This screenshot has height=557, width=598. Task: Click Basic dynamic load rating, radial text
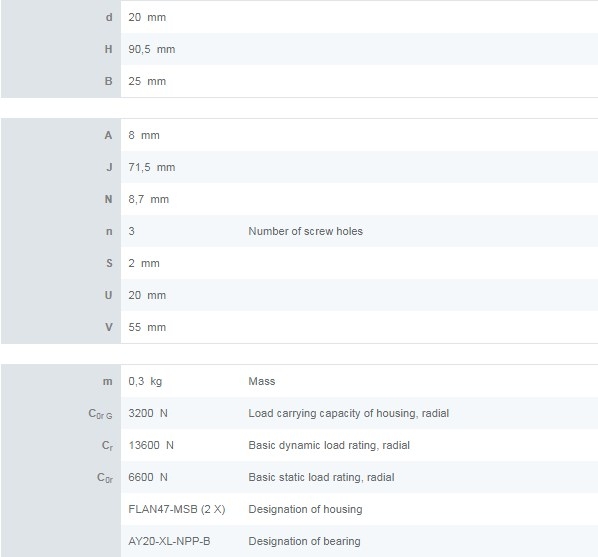[x=329, y=445]
